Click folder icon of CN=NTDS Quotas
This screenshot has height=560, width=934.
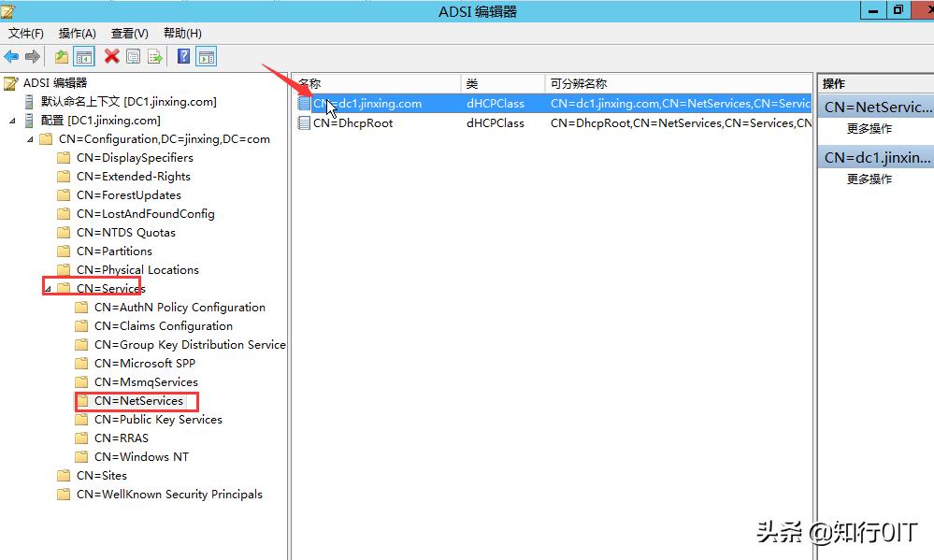point(64,233)
